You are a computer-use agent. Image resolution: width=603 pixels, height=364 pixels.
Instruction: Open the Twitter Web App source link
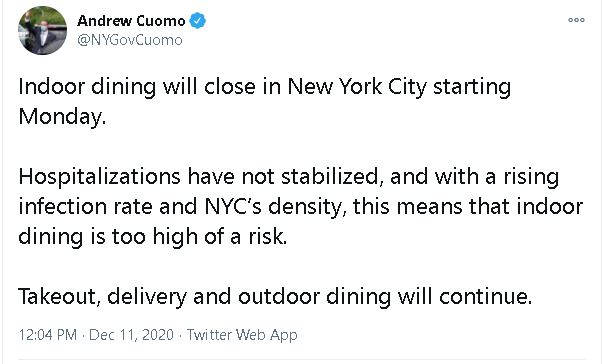(242, 335)
